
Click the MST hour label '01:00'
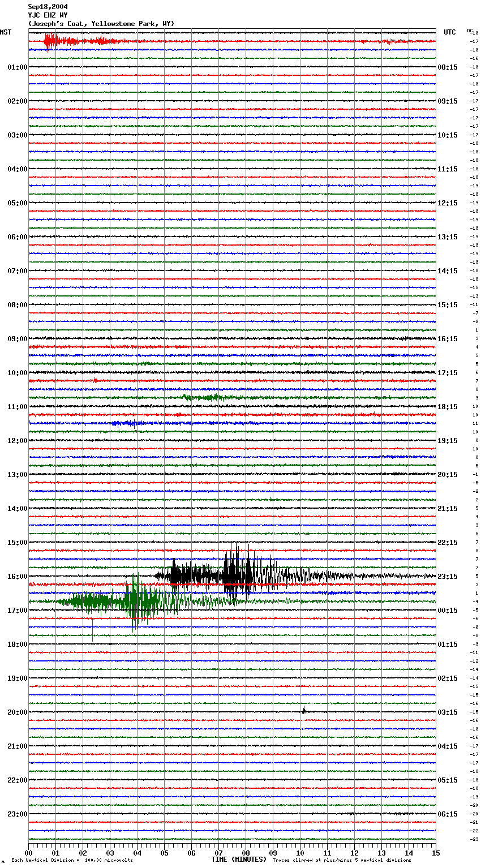[x=17, y=67]
